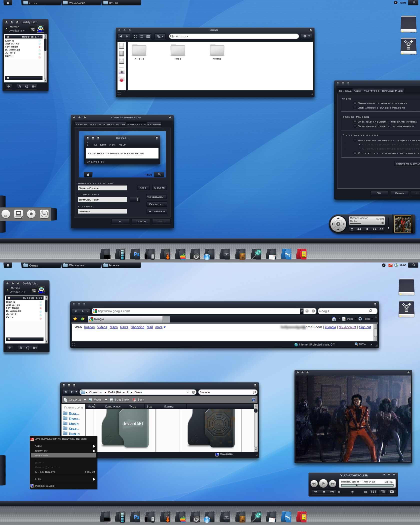The width and height of the screenshot is (420, 525).
Task: Select Single-click to open an item
Action: coord(355,140)
